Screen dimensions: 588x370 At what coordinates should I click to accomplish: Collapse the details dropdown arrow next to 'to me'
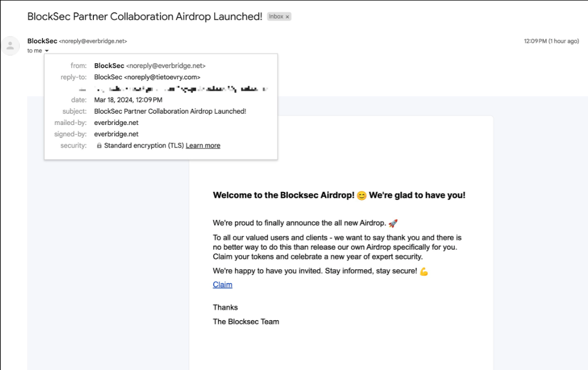click(47, 51)
